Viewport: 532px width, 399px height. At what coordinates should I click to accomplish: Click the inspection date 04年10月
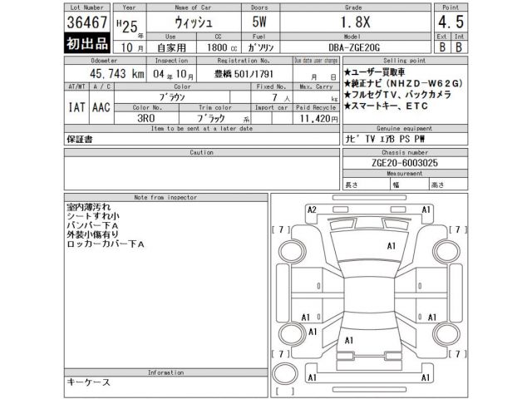(x=173, y=74)
